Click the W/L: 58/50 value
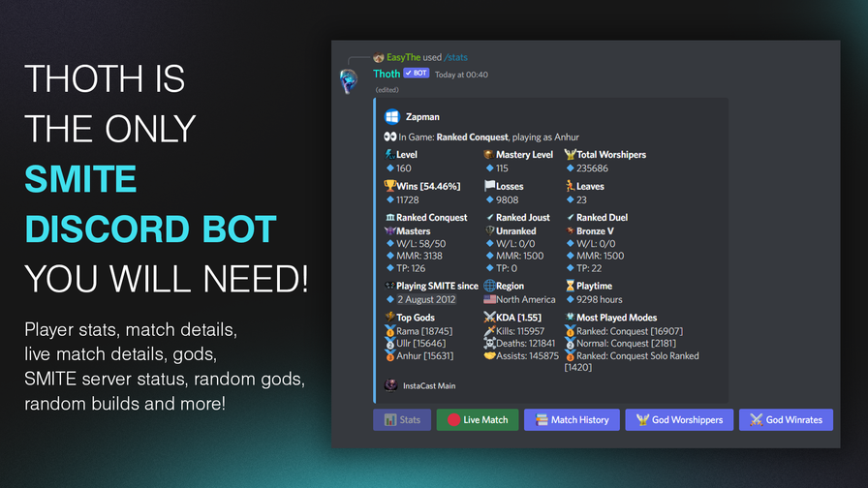This screenshot has width=868, height=488. point(420,243)
